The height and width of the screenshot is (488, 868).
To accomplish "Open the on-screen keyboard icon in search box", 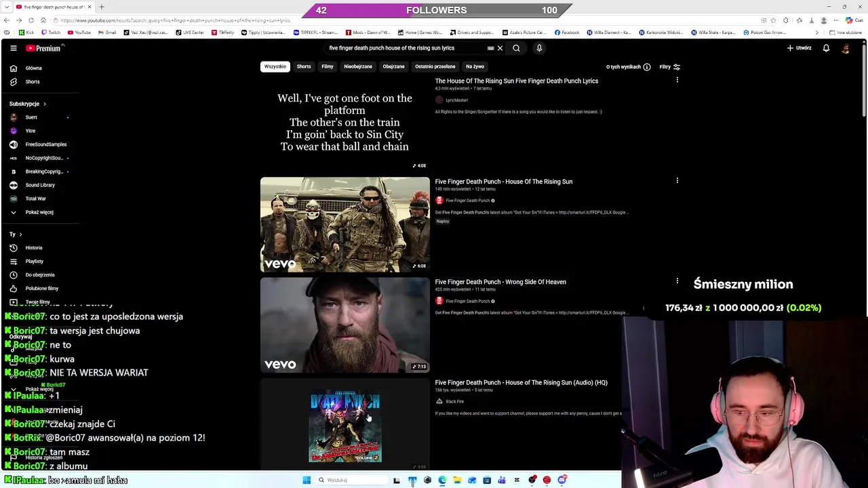I will pyautogui.click(x=490, y=48).
